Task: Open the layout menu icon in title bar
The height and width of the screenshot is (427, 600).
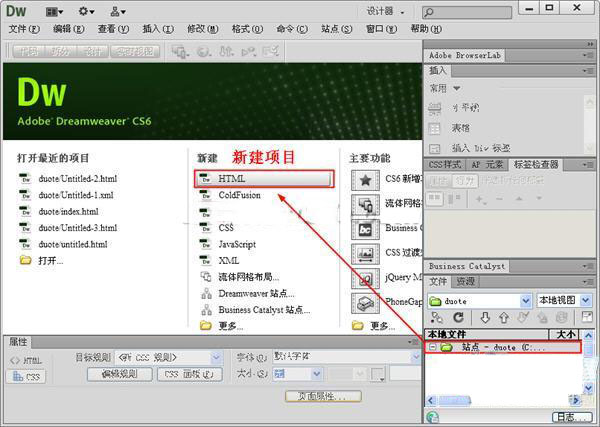Action: (54, 12)
